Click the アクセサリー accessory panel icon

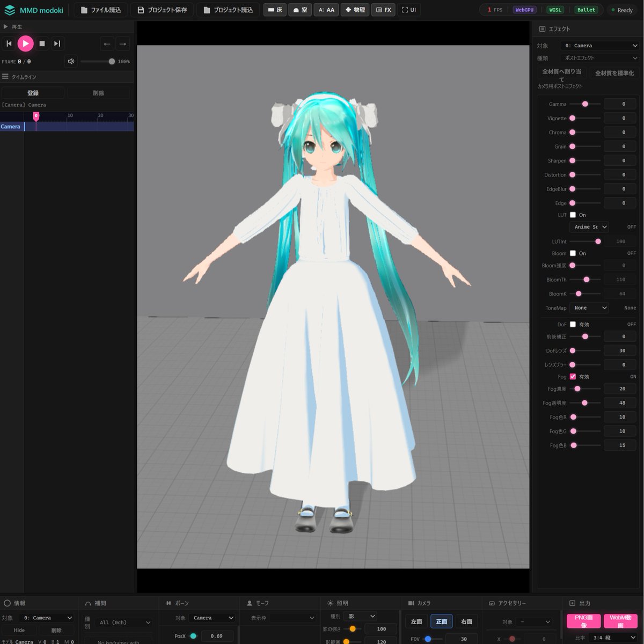(492, 603)
